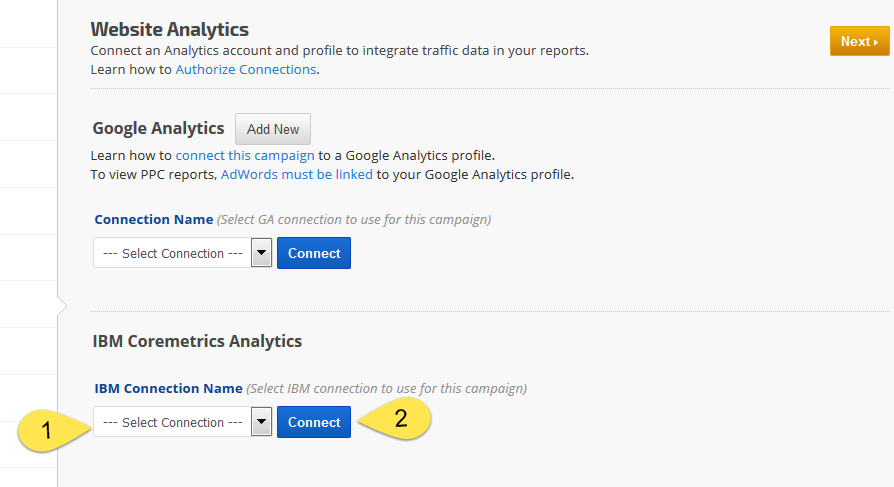Image resolution: width=894 pixels, height=487 pixels.
Task: Click the Google Analytics dropdown arrow button
Action: pyautogui.click(x=261, y=253)
